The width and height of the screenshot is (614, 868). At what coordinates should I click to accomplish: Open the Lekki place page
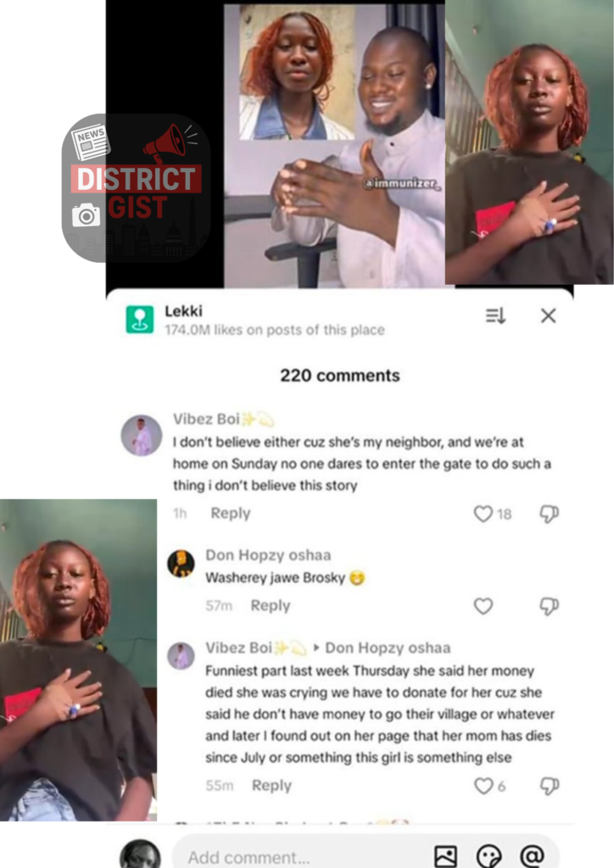(x=183, y=311)
